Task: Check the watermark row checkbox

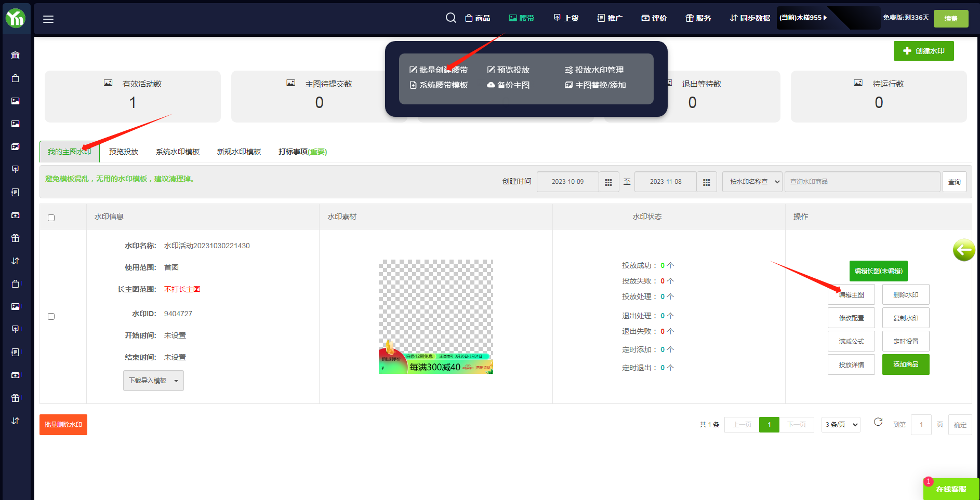Action: point(51,316)
